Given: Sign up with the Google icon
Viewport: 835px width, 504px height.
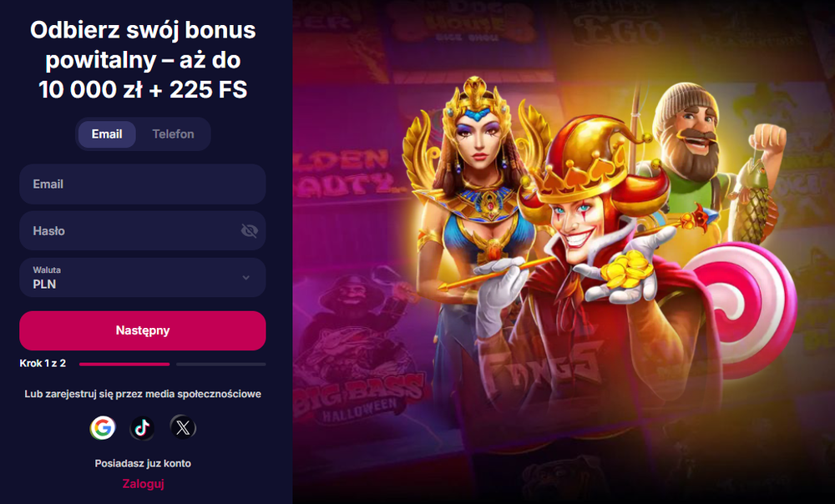Looking at the screenshot, I should (x=102, y=428).
